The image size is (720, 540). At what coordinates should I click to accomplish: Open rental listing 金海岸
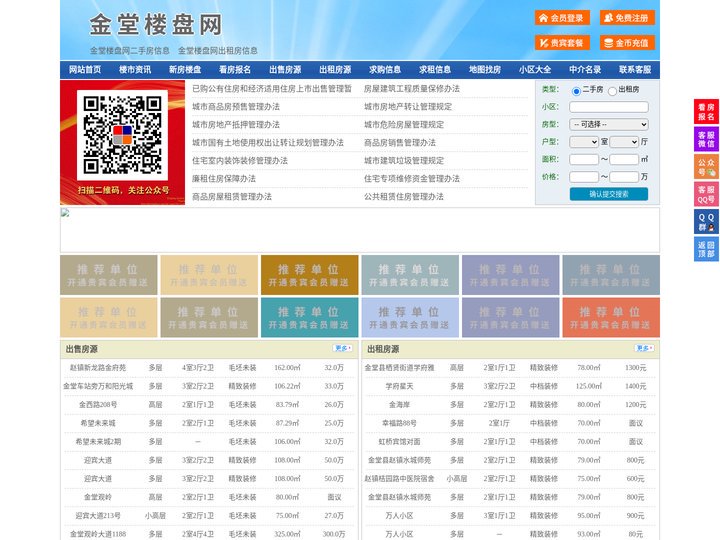point(399,405)
